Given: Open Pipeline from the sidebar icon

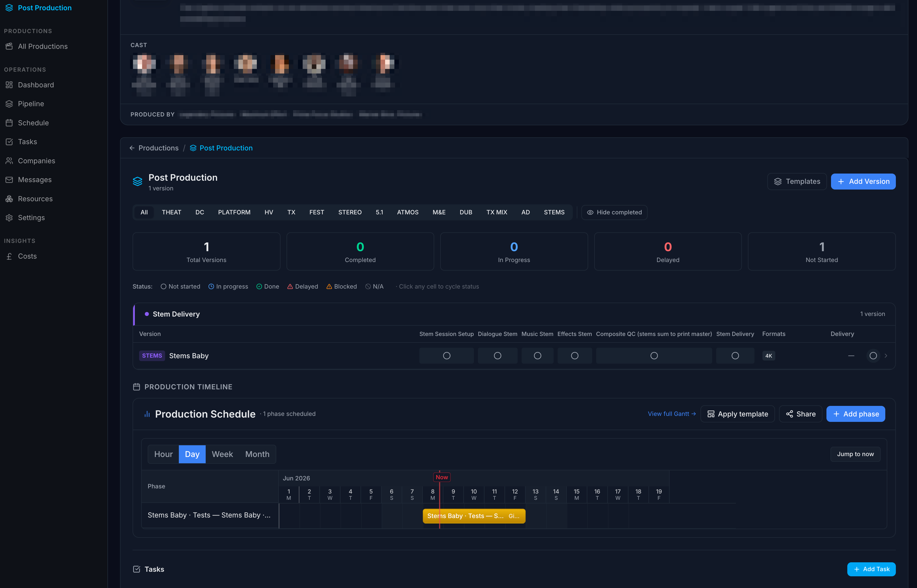Looking at the screenshot, I should click(x=9, y=104).
